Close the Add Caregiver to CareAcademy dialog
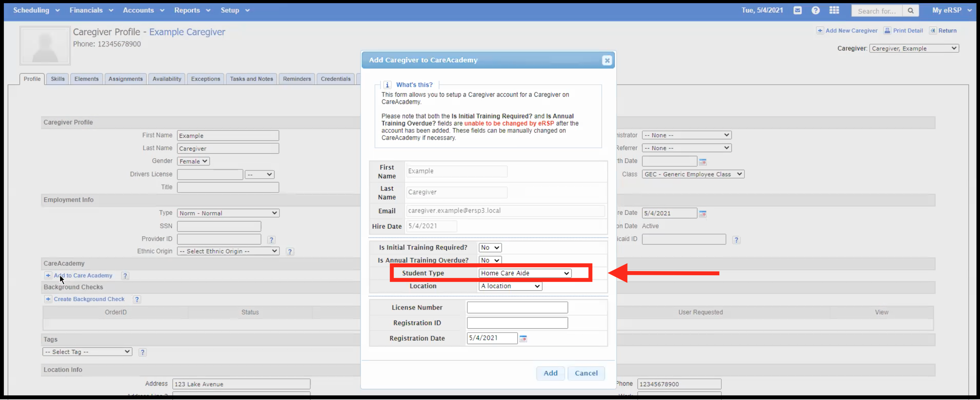 [607, 60]
